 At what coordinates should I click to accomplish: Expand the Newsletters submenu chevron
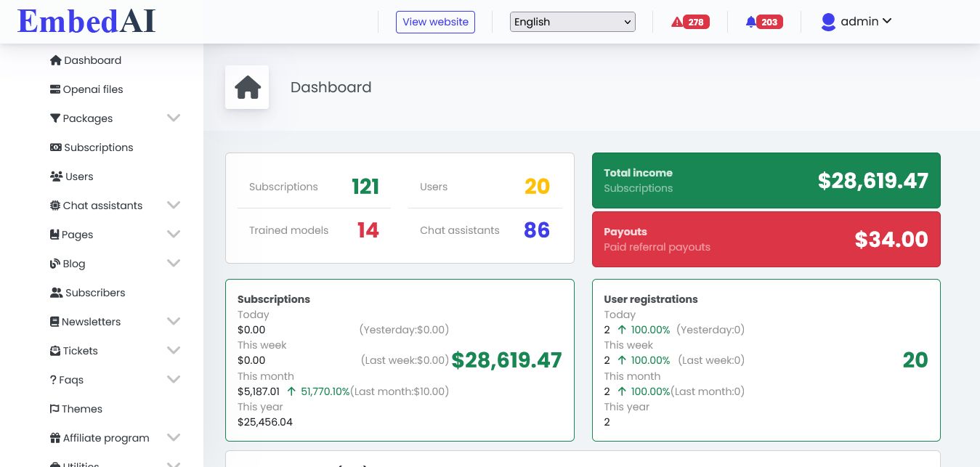pos(173,321)
